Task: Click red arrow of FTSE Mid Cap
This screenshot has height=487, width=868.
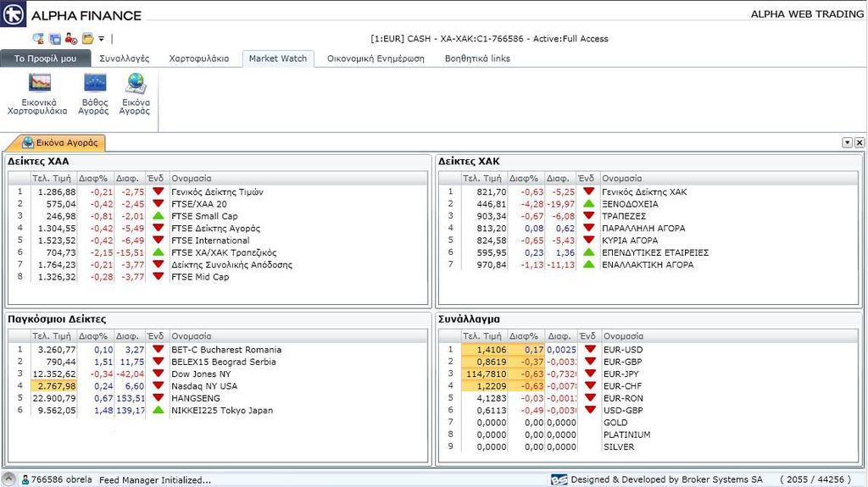Action: coord(159,276)
